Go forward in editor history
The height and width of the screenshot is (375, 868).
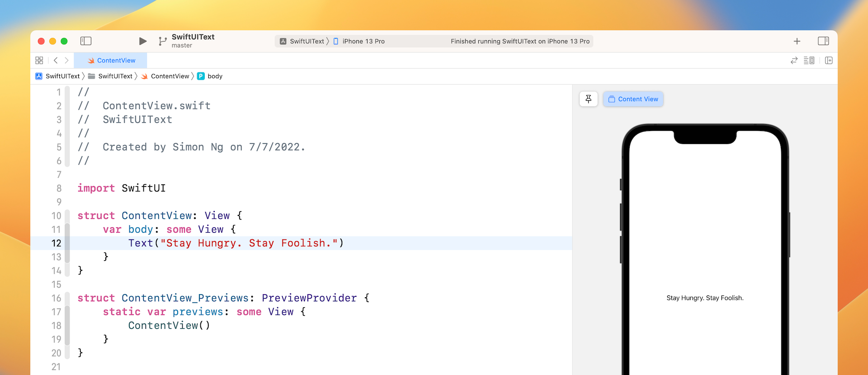click(66, 61)
